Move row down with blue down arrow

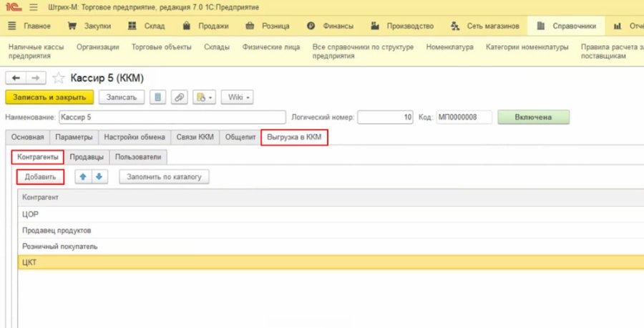pos(99,177)
